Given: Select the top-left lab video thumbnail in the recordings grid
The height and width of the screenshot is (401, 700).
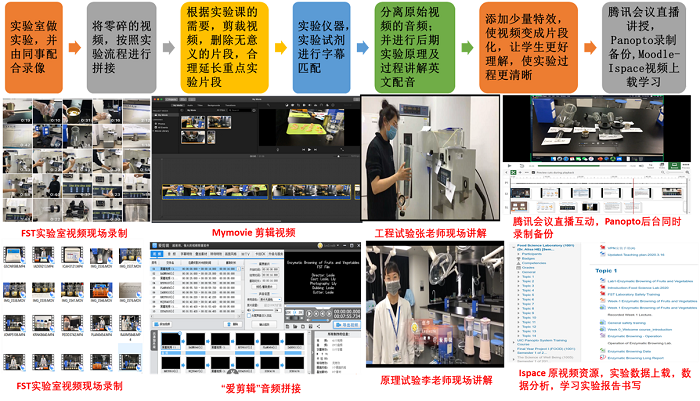Looking at the screenshot, I should coord(18,113).
